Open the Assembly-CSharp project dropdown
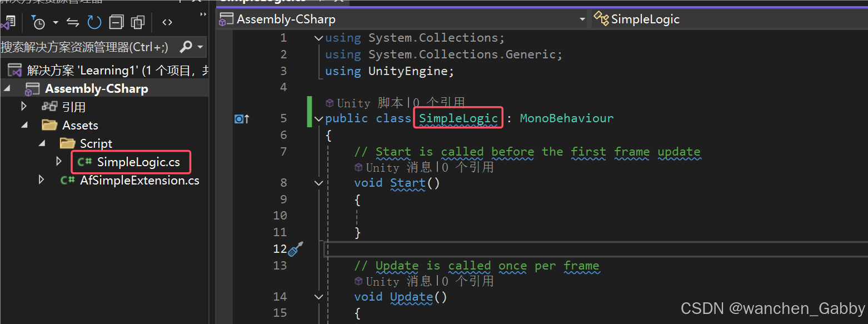The image size is (868, 324). pos(582,19)
